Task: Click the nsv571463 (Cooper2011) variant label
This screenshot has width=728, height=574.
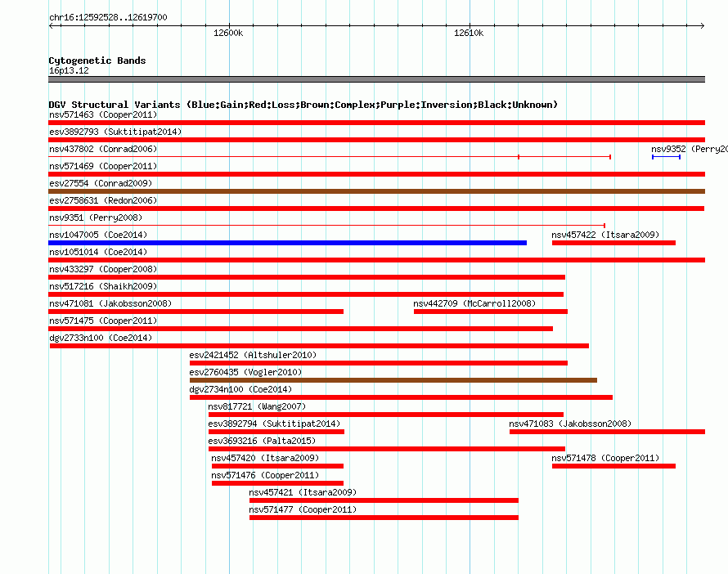Action: [x=103, y=114]
